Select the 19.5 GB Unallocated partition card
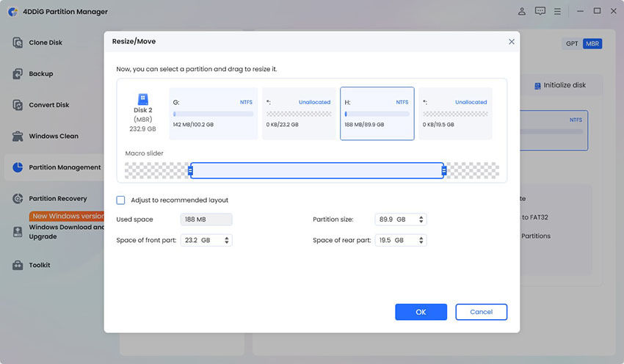Image resolution: width=624 pixels, height=364 pixels. coord(455,113)
